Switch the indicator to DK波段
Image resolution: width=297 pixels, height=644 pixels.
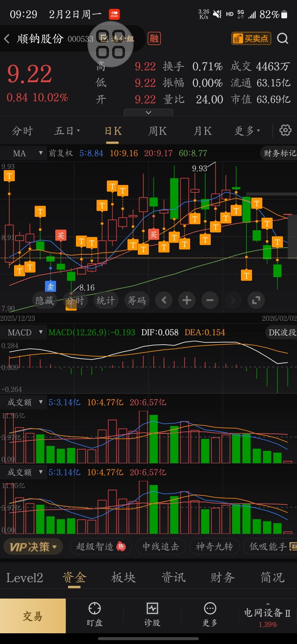pos(281,332)
